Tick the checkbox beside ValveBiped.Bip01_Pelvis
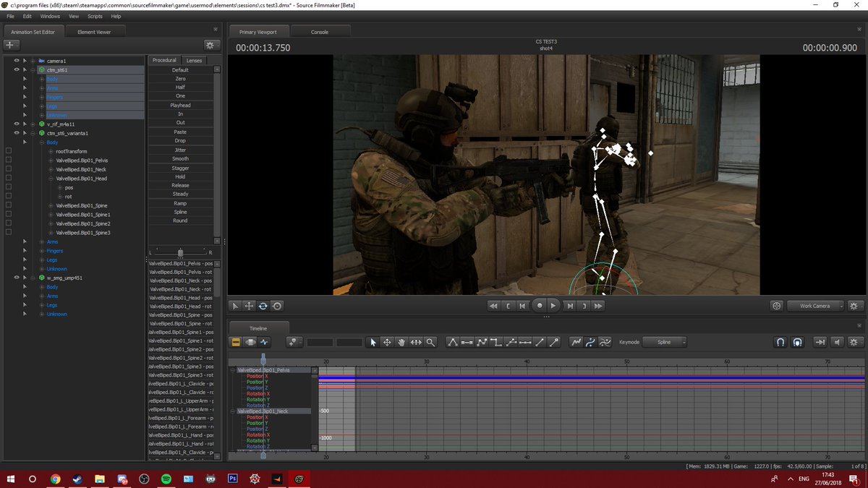868x488 pixels. tap(9, 160)
